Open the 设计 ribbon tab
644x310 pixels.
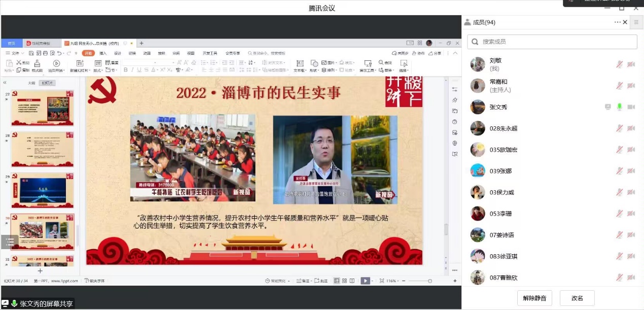[x=118, y=53]
